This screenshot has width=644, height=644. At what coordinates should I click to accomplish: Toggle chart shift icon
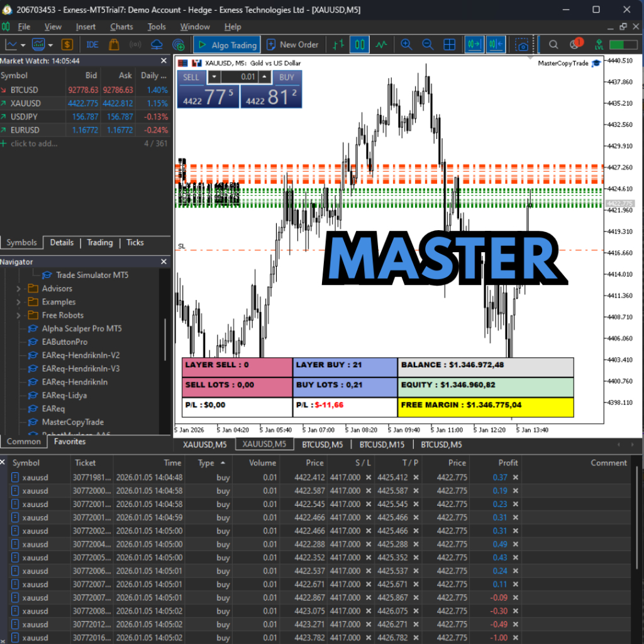[x=496, y=45]
